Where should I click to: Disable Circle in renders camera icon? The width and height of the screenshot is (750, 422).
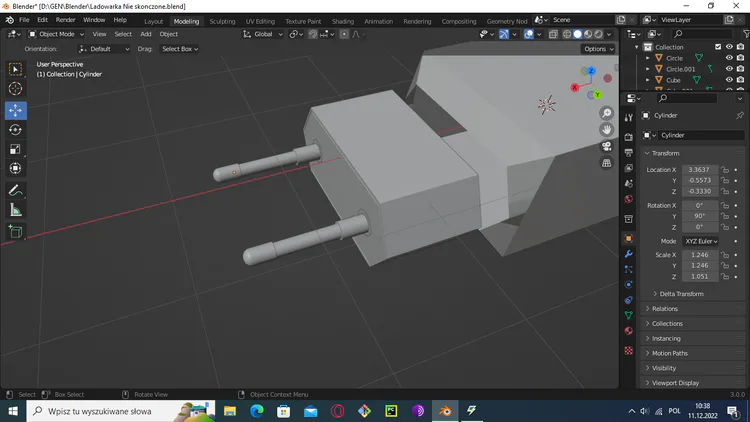tap(740, 58)
